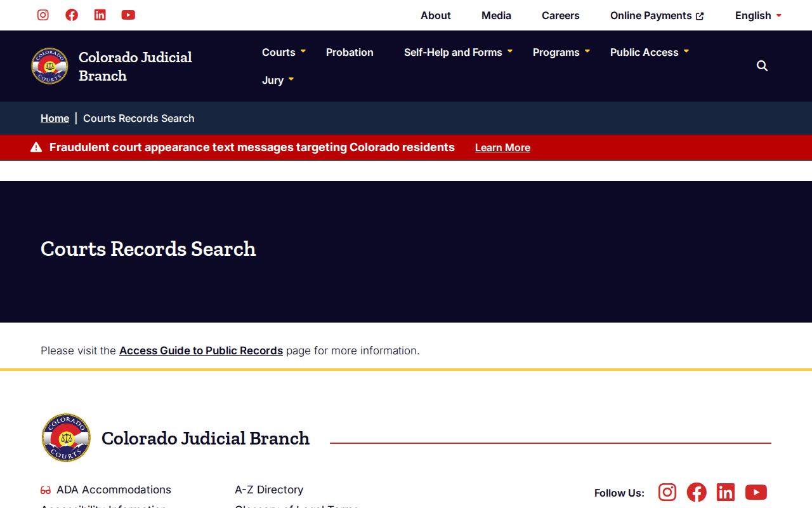The image size is (812, 508).
Task: Open footer YouTube icon next to Follow Us
Action: (x=756, y=492)
